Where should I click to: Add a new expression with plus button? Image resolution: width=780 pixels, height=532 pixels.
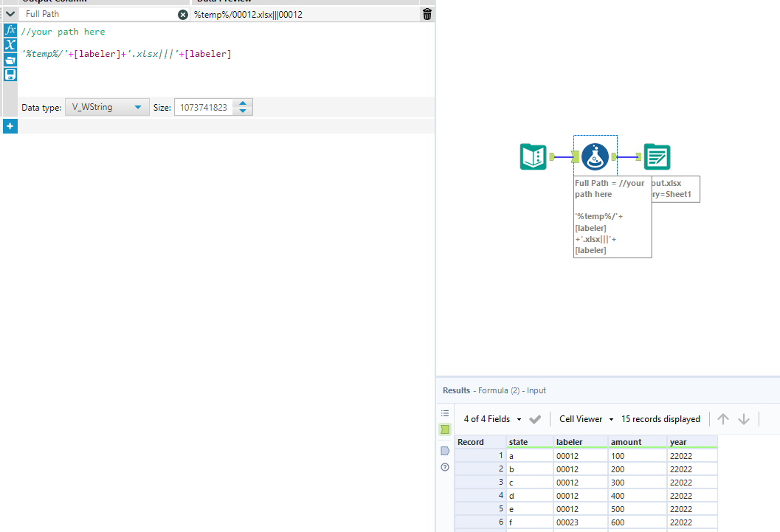[10, 126]
